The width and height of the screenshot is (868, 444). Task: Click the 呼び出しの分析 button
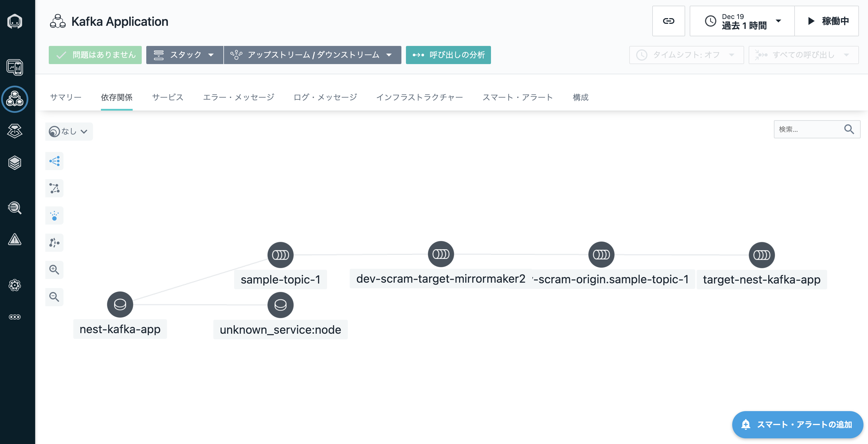point(448,55)
